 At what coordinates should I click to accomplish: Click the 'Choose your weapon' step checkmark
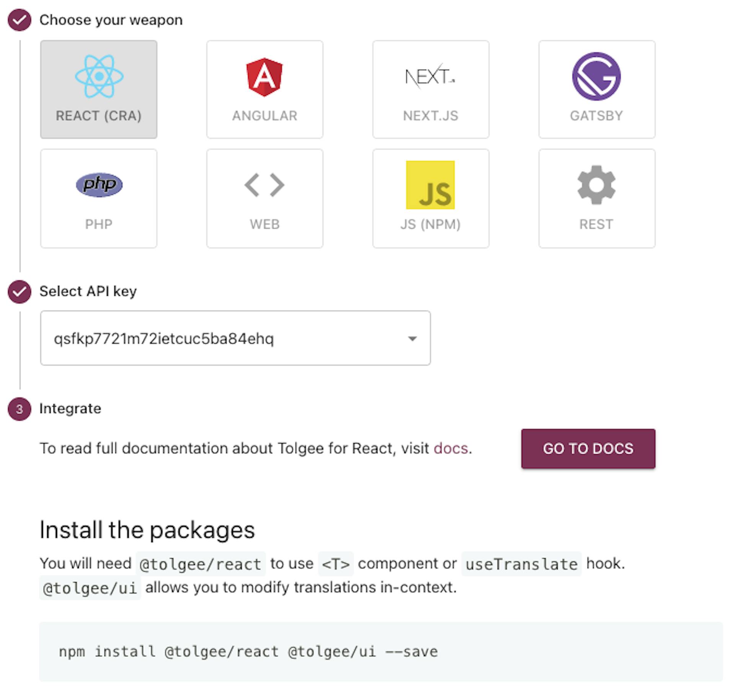(x=20, y=20)
